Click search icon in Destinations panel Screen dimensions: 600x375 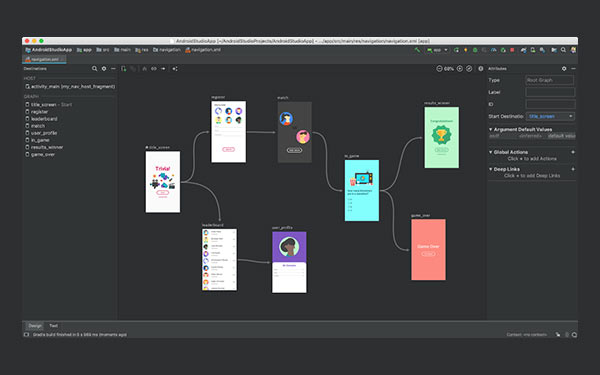(95, 69)
